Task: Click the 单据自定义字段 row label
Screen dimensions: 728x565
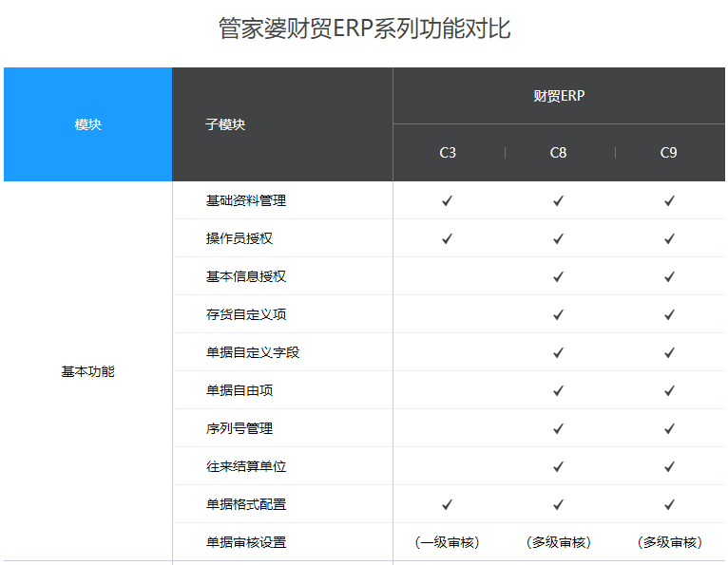Action: pyautogui.click(x=253, y=352)
